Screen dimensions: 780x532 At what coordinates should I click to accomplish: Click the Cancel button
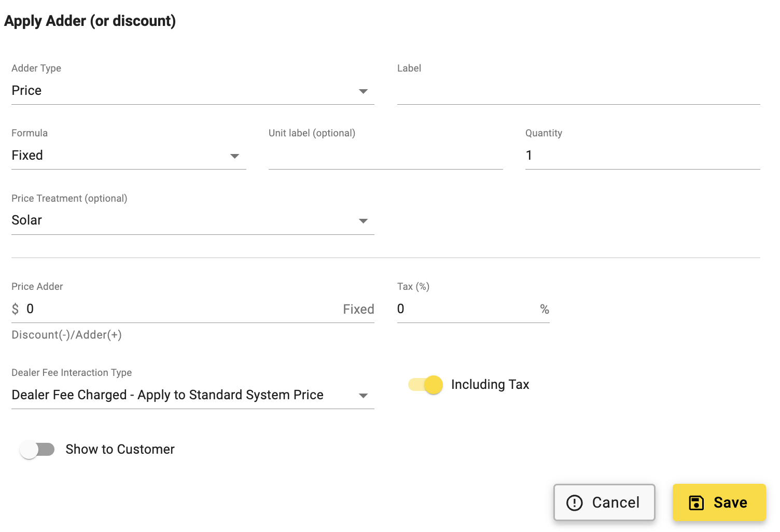[604, 502]
